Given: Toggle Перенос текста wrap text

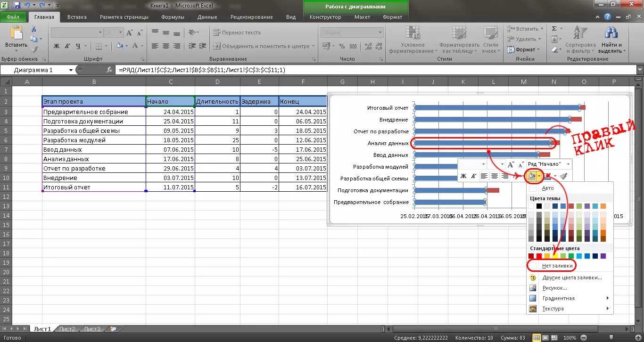Looking at the screenshot, I should [x=237, y=33].
